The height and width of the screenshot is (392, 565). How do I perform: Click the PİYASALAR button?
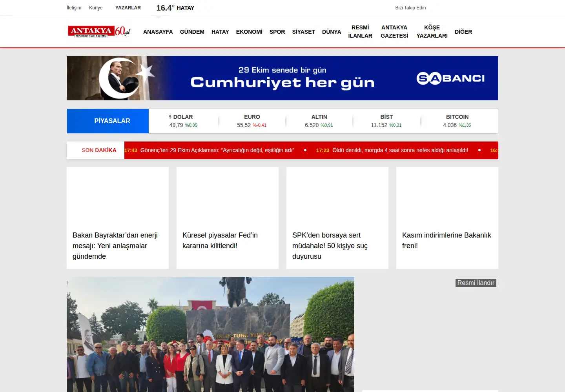point(108,121)
